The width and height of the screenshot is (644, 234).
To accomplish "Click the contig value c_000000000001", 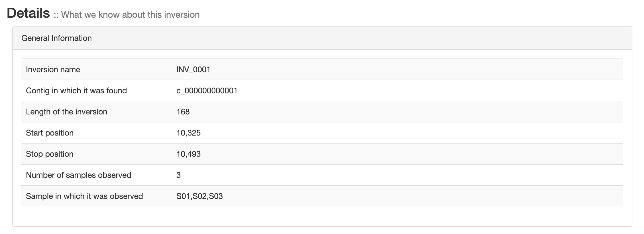I will click(207, 91).
